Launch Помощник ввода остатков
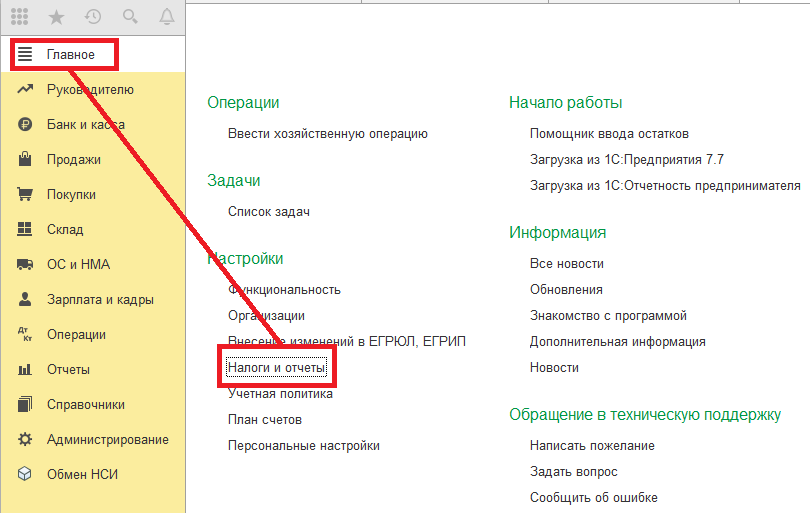Viewport: 810px width, 513px height. pos(609,134)
